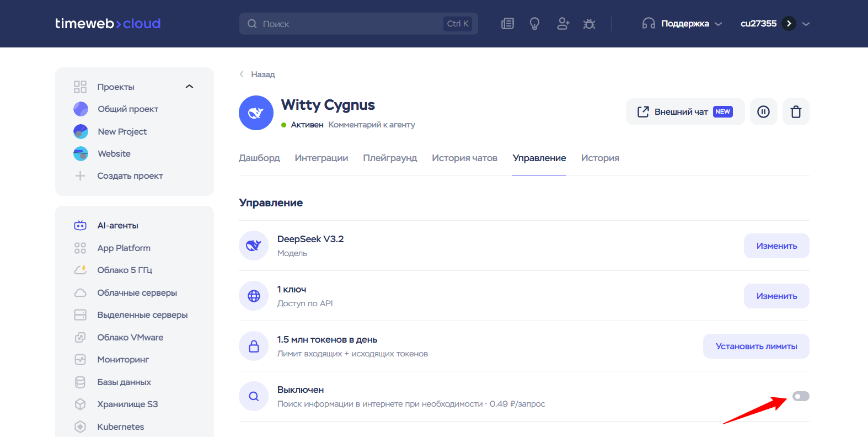Click the cu27355 account name

(758, 23)
